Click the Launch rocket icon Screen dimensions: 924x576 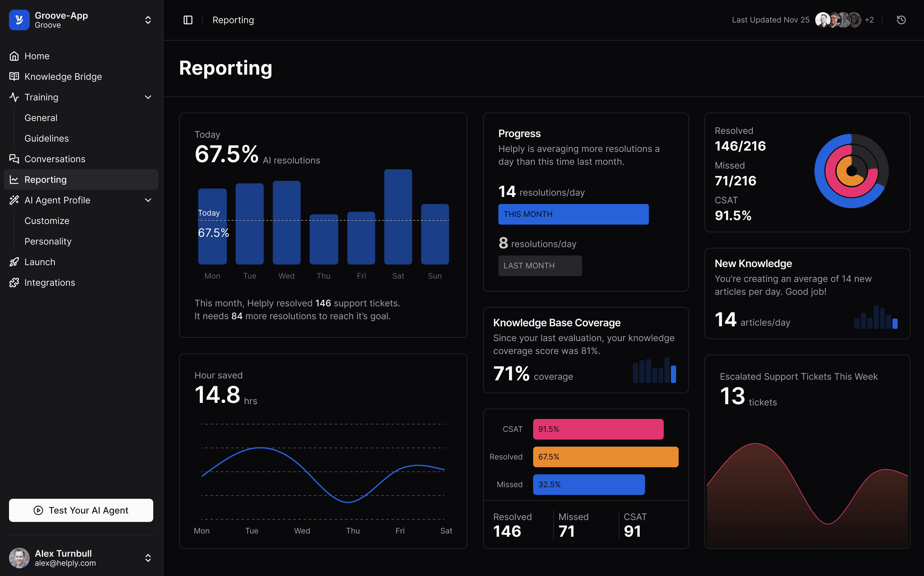pyautogui.click(x=14, y=262)
